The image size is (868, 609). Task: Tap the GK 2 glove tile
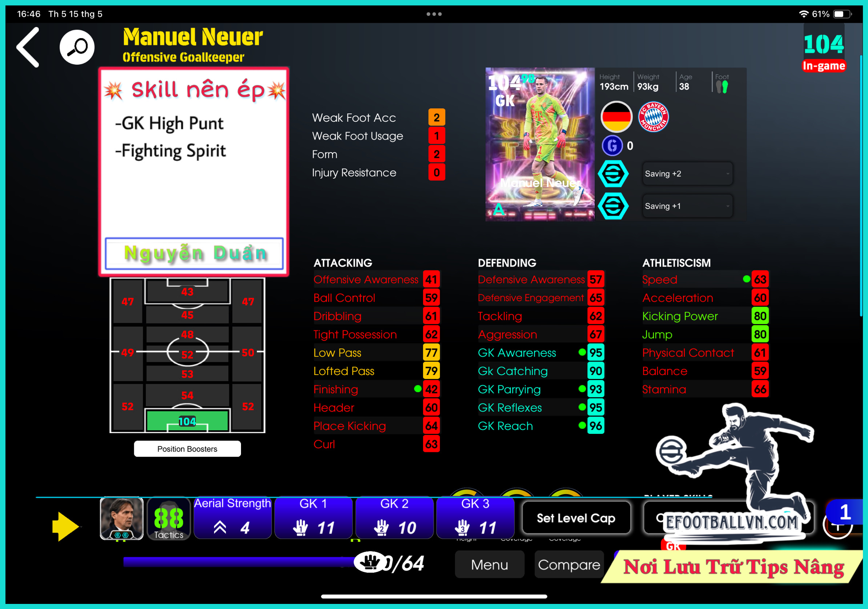pyautogui.click(x=394, y=517)
